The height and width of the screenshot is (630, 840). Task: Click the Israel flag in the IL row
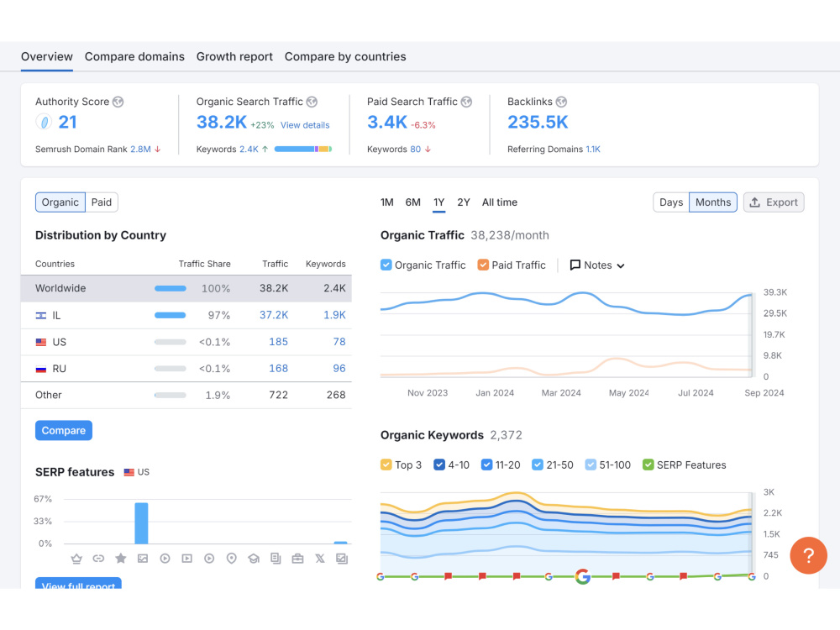(40, 316)
